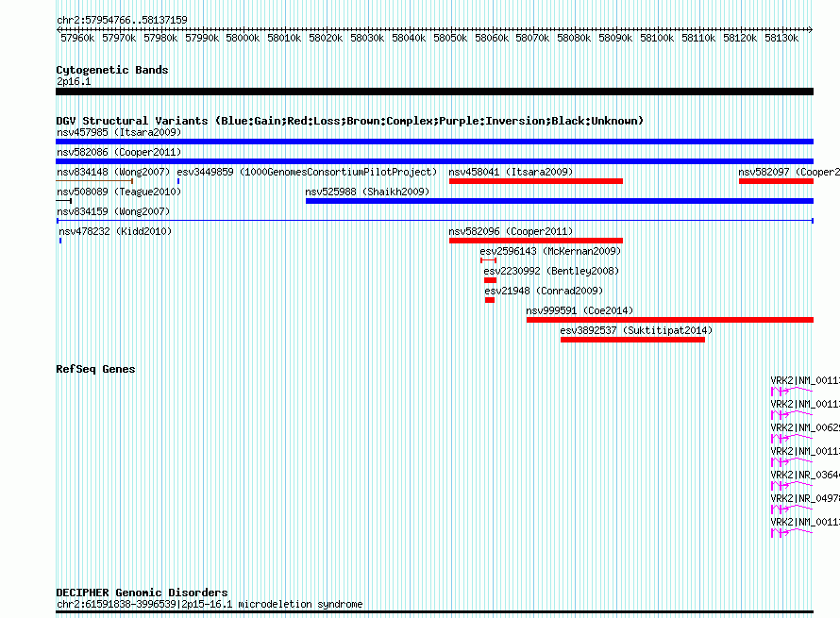Click esv21948 (Conrad2009) variant label
The image size is (840, 618).
pyautogui.click(x=544, y=291)
